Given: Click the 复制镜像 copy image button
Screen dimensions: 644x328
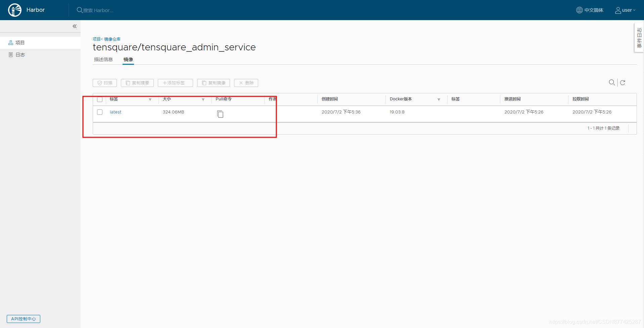Looking at the screenshot, I should click(214, 83).
